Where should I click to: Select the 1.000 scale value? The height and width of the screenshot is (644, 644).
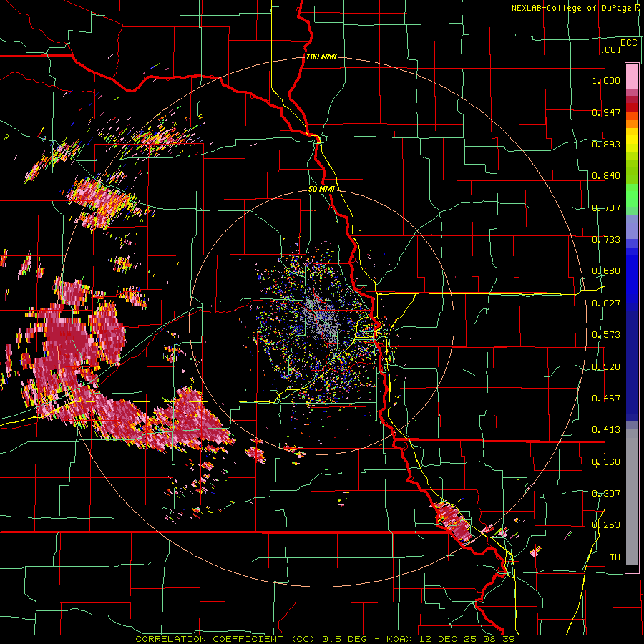[x=606, y=80]
